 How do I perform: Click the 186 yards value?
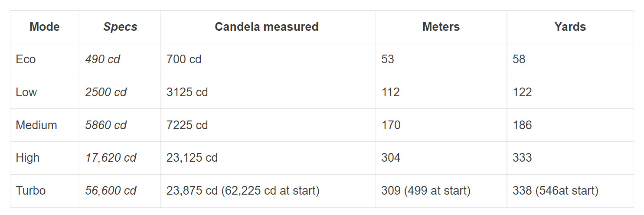pos(522,125)
